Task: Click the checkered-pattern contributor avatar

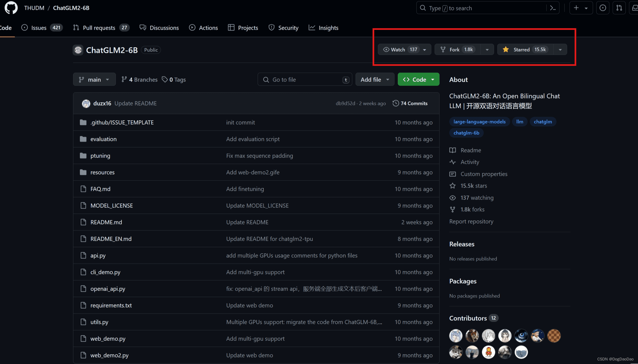Action: point(554,336)
